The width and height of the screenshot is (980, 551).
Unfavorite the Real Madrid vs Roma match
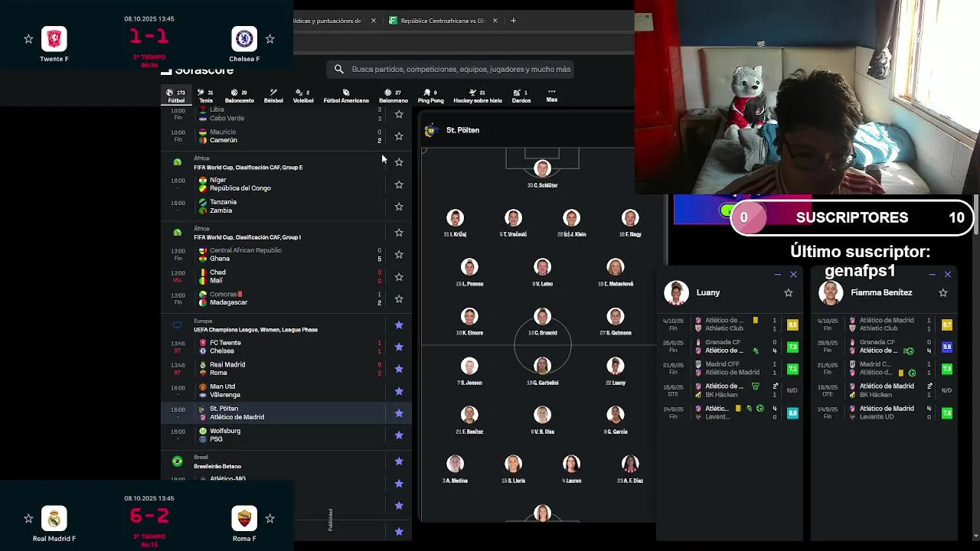tap(399, 369)
